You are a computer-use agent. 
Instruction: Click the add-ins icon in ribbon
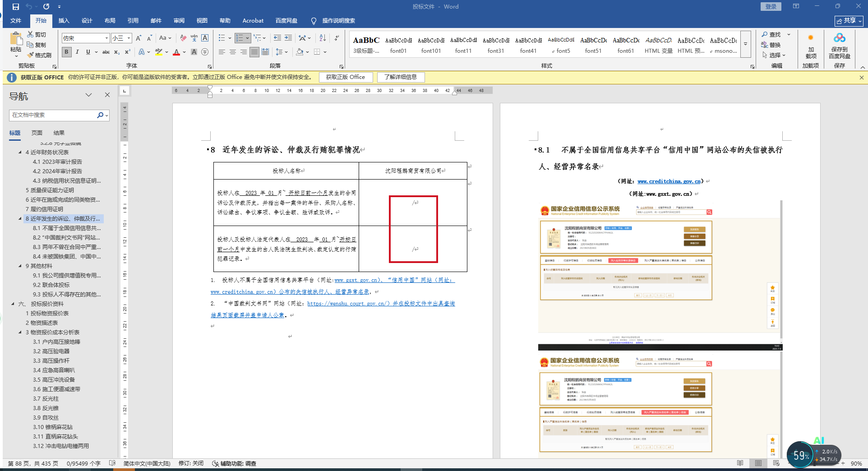click(811, 38)
